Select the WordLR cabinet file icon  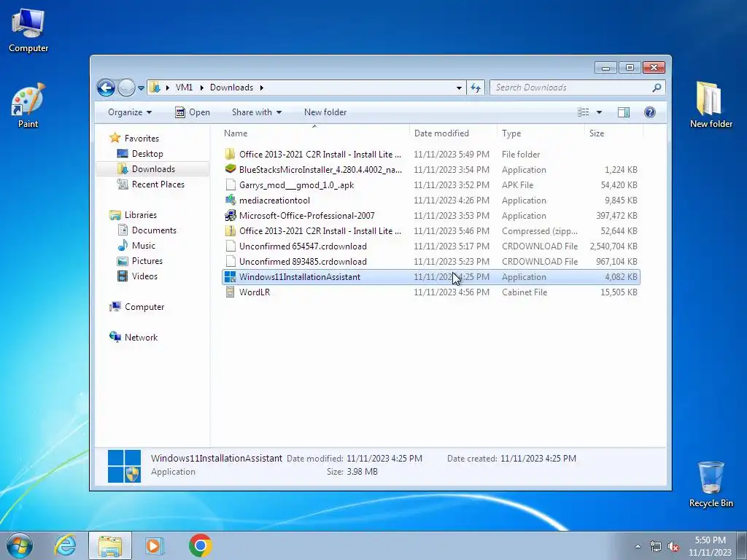(231, 292)
